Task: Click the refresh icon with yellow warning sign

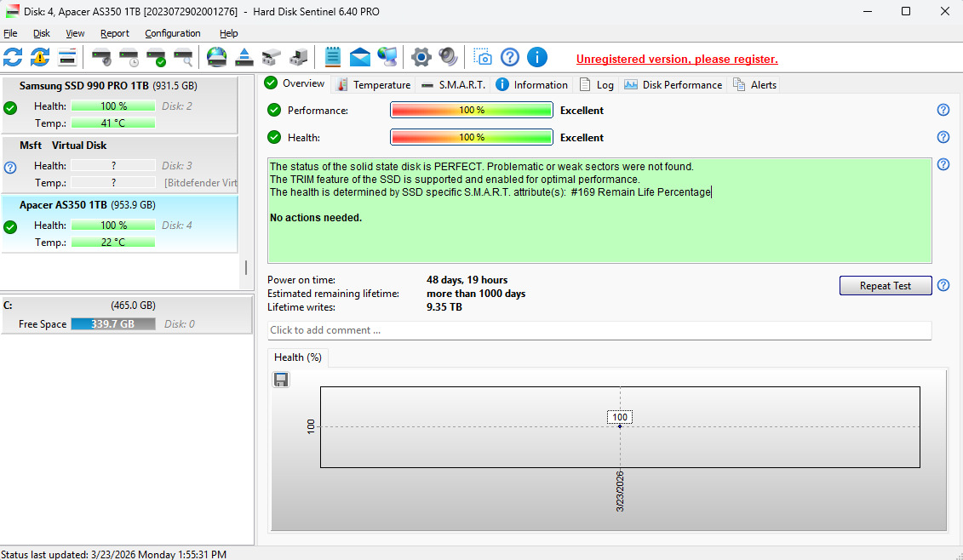Action: pos(40,57)
